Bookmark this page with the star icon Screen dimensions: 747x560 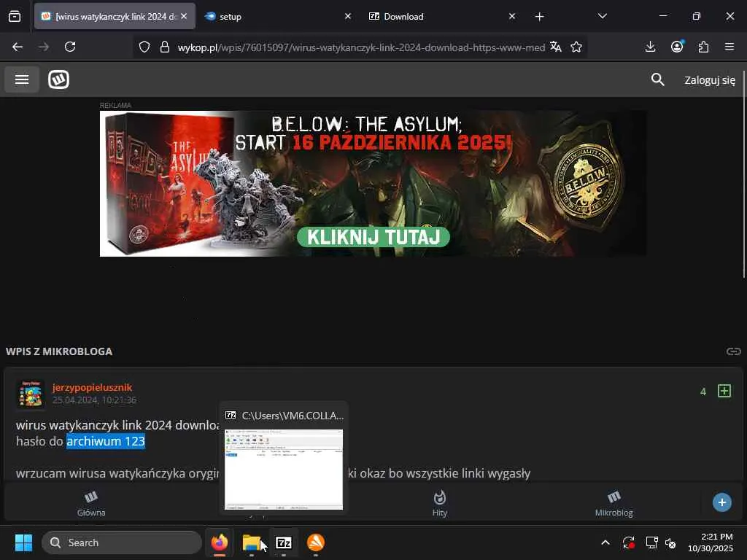click(576, 47)
